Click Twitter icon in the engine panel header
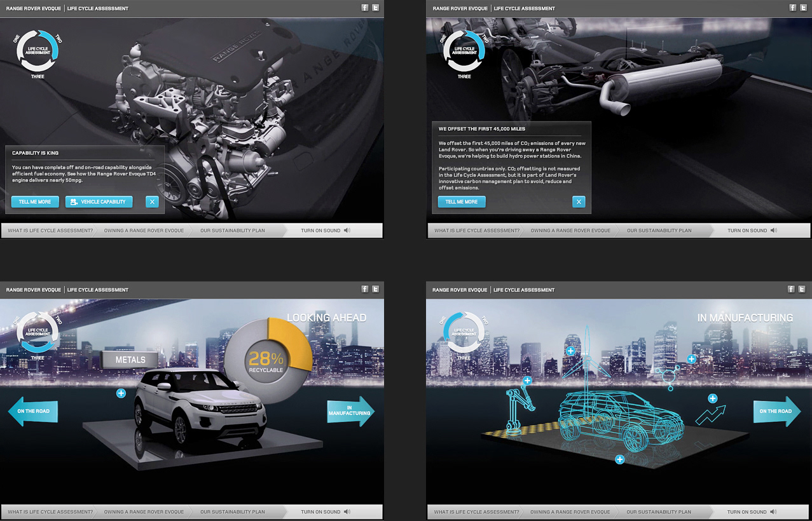Screen dimensions: 812x521 376,8
